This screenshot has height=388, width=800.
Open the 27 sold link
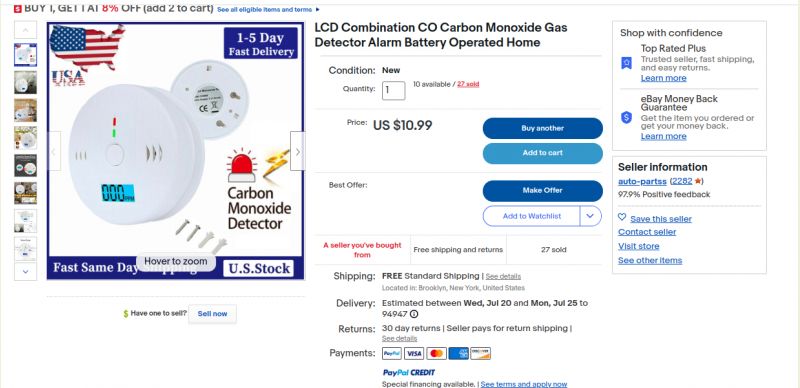point(468,84)
